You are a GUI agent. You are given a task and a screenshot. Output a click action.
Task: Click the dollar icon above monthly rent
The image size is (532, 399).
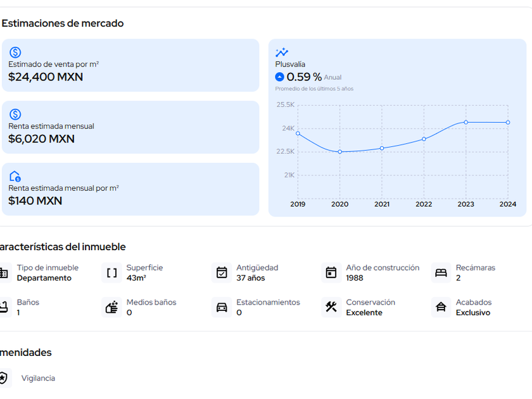tap(15, 115)
